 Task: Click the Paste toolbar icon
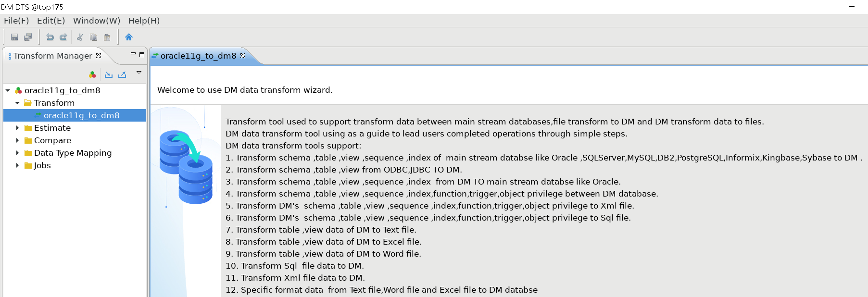107,37
